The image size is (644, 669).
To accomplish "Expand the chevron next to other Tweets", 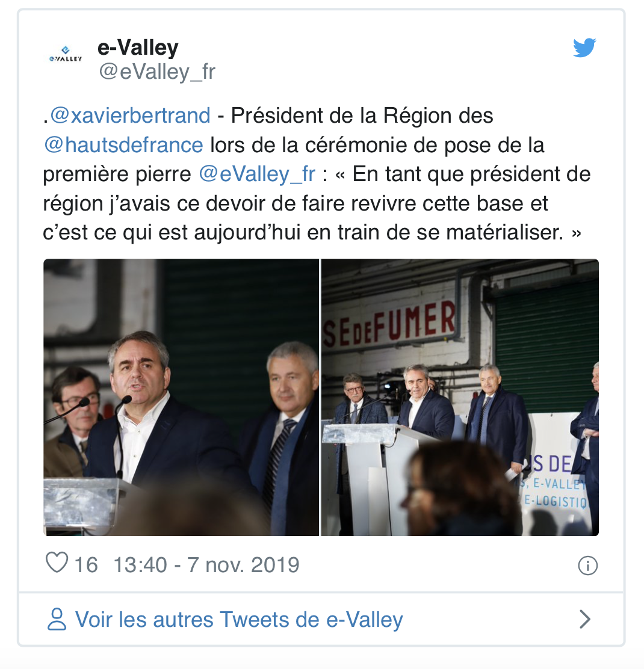I will (585, 619).
